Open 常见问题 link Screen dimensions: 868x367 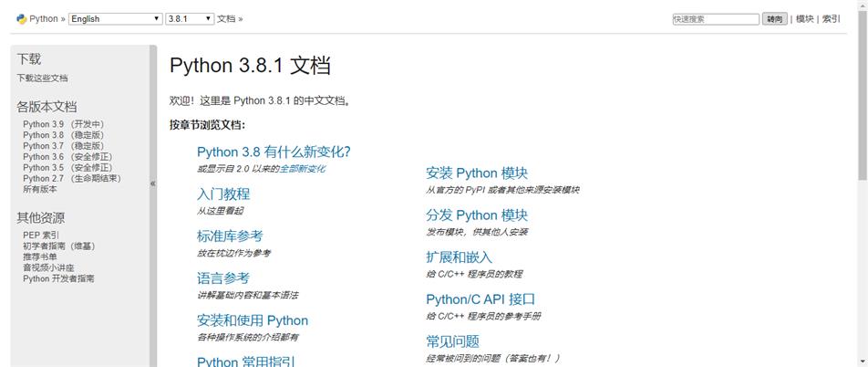pos(452,341)
